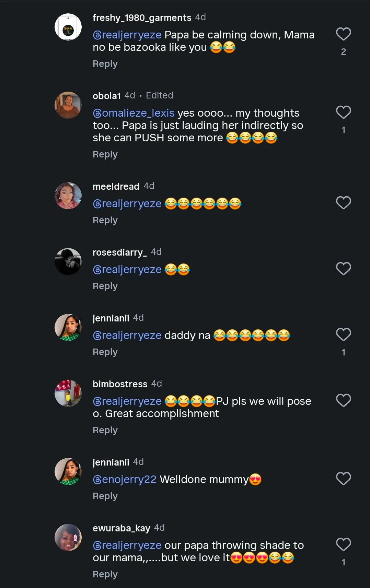Tap the heart on bimbostress's comment
The image size is (370, 588).
pyautogui.click(x=343, y=400)
